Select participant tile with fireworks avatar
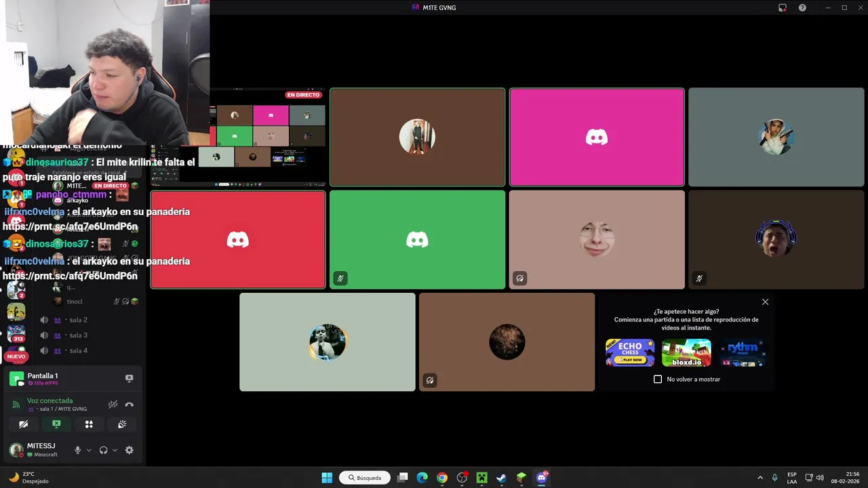The height and width of the screenshot is (488, 868). click(x=507, y=342)
